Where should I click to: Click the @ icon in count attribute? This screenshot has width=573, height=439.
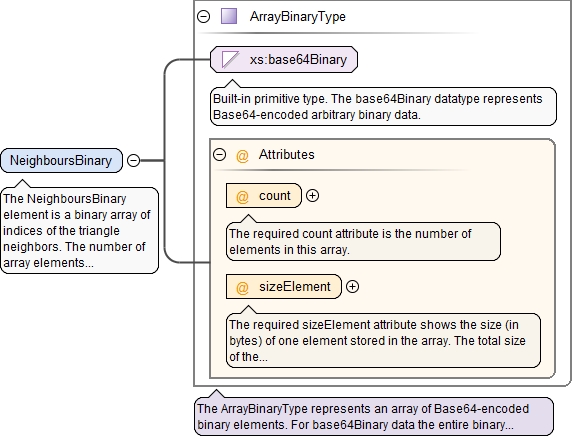242,196
